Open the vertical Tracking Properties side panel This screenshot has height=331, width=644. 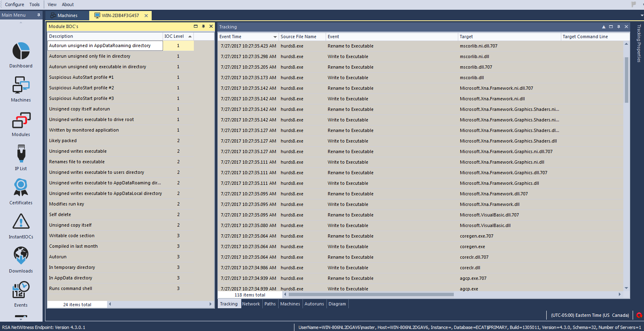tap(639, 43)
